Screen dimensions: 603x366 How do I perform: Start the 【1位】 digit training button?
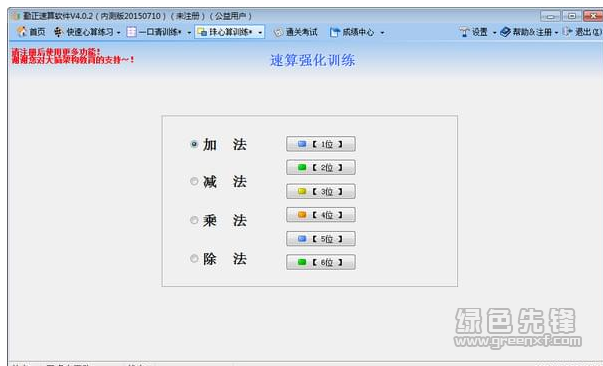point(321,144)
